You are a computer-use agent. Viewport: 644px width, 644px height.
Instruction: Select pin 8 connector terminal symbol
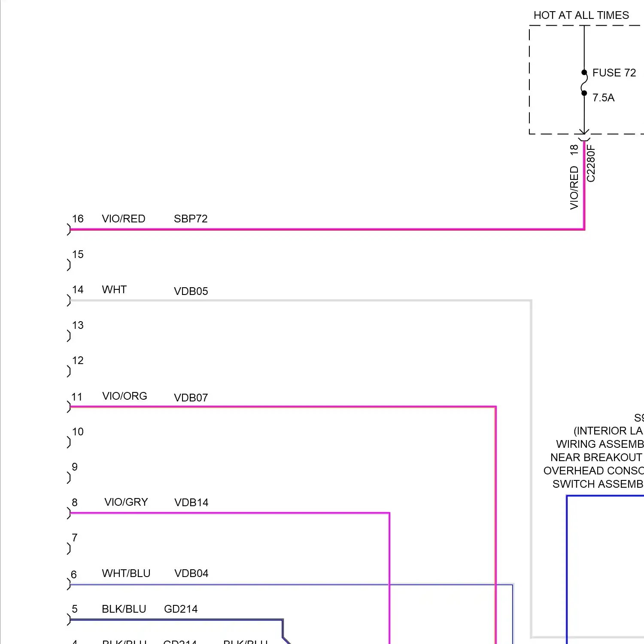69,513
